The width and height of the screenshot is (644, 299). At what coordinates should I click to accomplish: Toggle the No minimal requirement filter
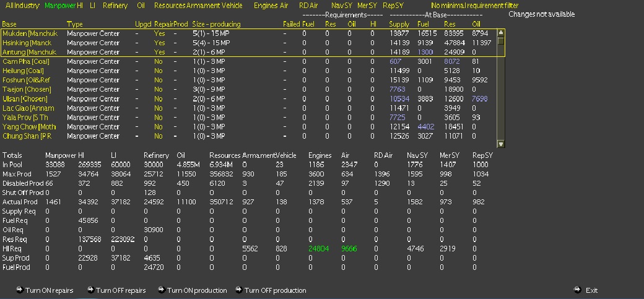coord(475,6)
